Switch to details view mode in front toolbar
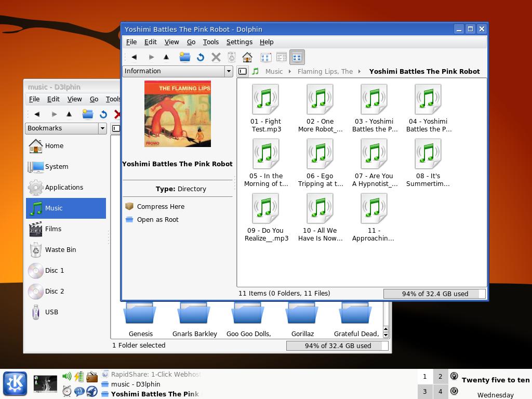532x399 pixels. 281,57
